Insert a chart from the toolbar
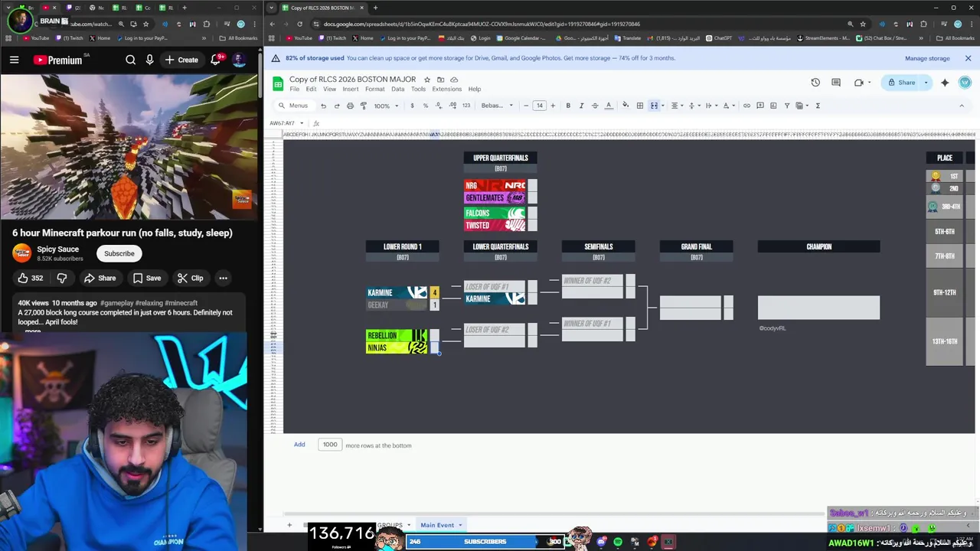 tap(773, 106)
